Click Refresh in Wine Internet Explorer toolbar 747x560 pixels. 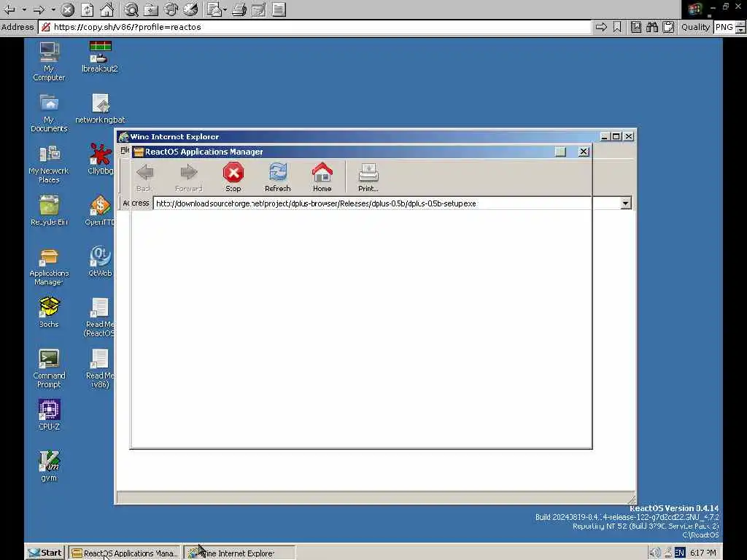[278, 178]
